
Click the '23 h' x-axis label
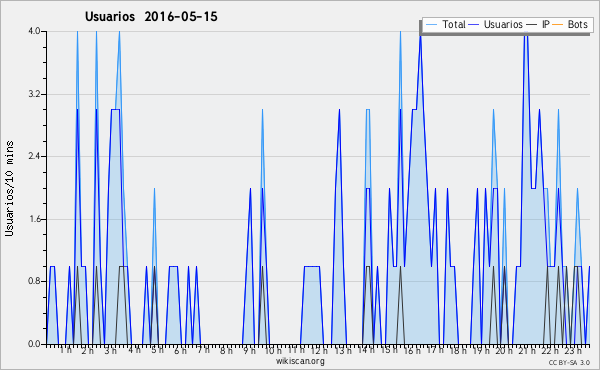point(573,351)
